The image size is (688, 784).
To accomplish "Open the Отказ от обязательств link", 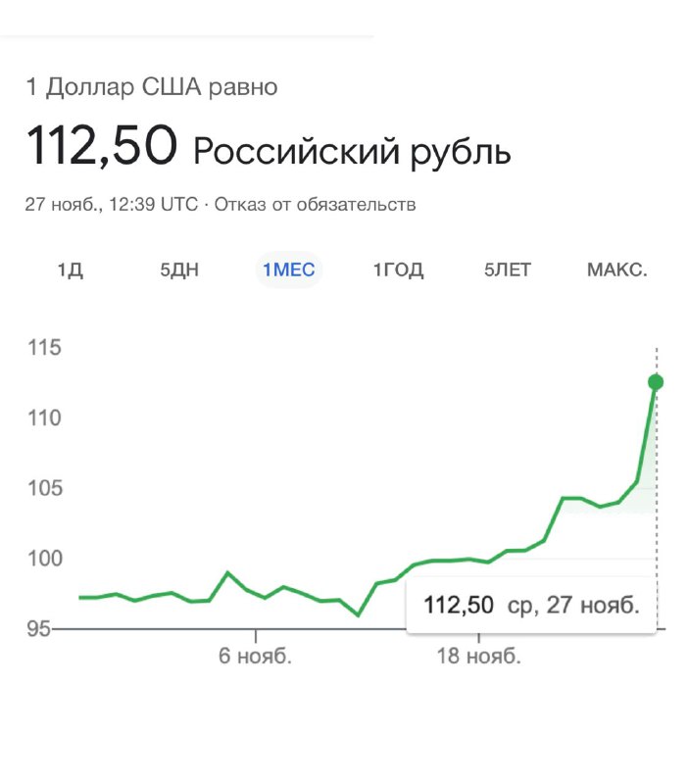I will point(315,205).
